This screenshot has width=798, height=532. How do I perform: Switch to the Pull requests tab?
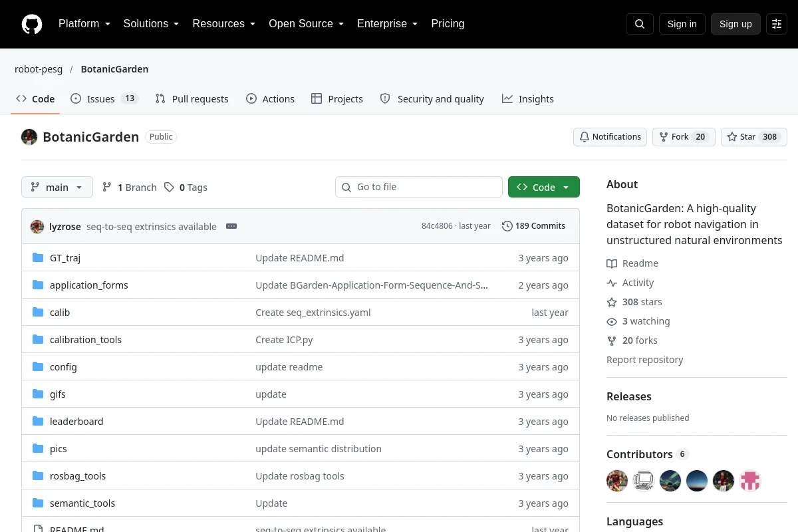pyautogui.click(x=192, y=99)
